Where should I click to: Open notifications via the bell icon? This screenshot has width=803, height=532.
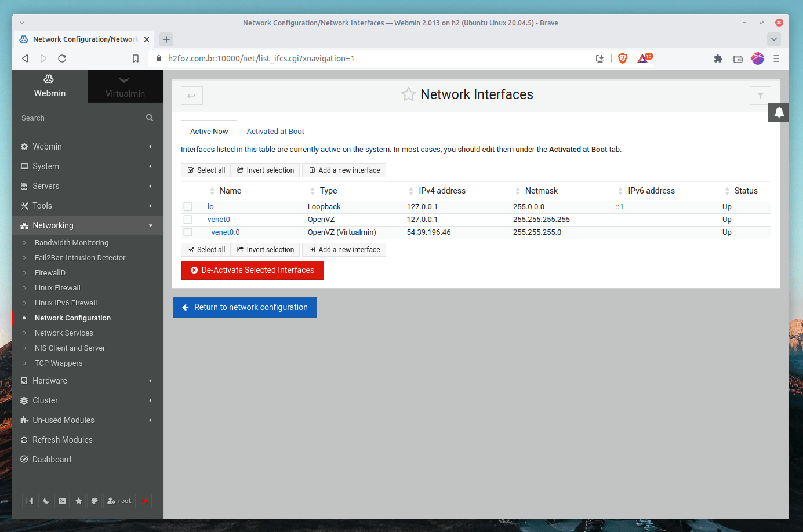coord(778,112)
